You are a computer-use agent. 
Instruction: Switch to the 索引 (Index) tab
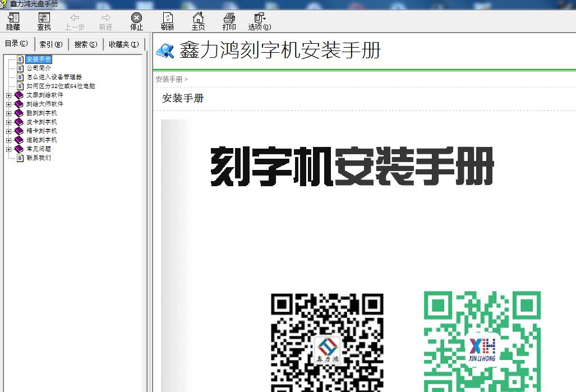coord(51,44)
